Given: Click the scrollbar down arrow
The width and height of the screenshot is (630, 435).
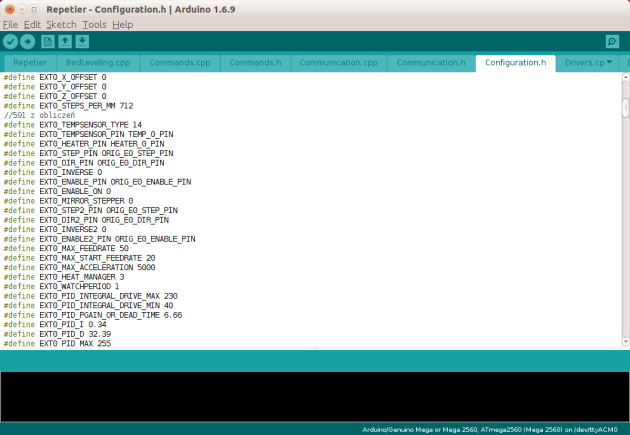Looking at the screenshot, I should [625, 342].
